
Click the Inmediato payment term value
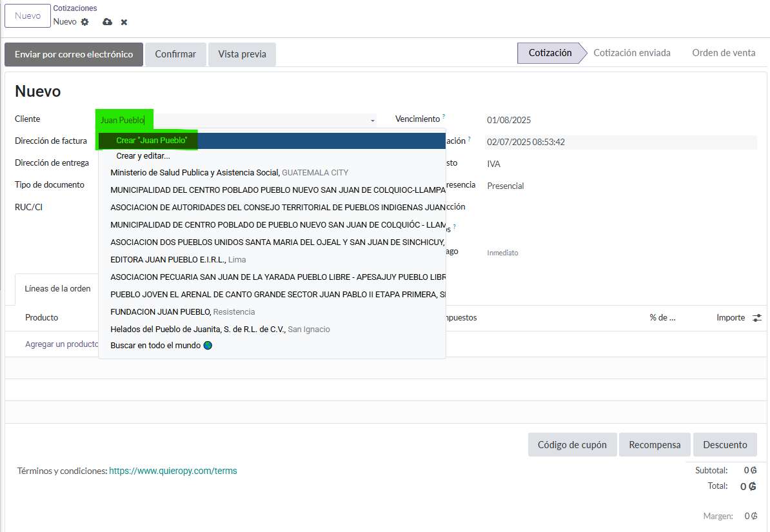(x=502, y=253)
